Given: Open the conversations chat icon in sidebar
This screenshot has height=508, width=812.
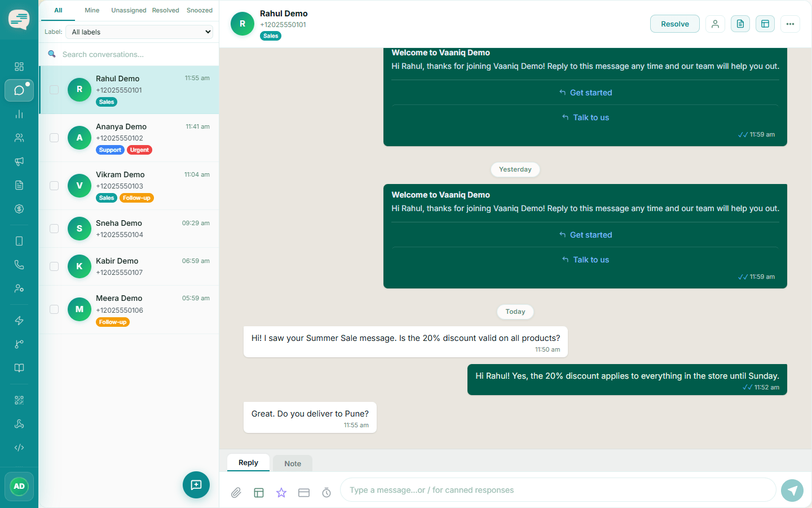Looking at the screenshot, I should point(19,90).
